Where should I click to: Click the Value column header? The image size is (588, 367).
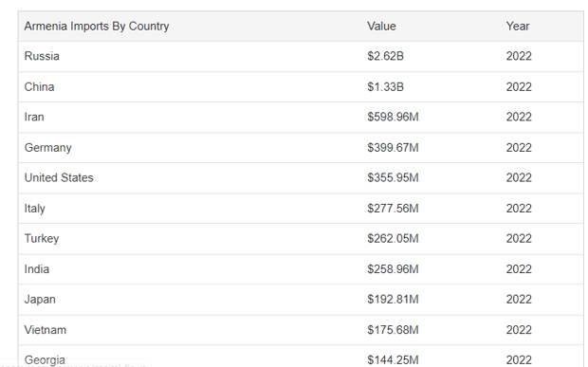(381, 27)
